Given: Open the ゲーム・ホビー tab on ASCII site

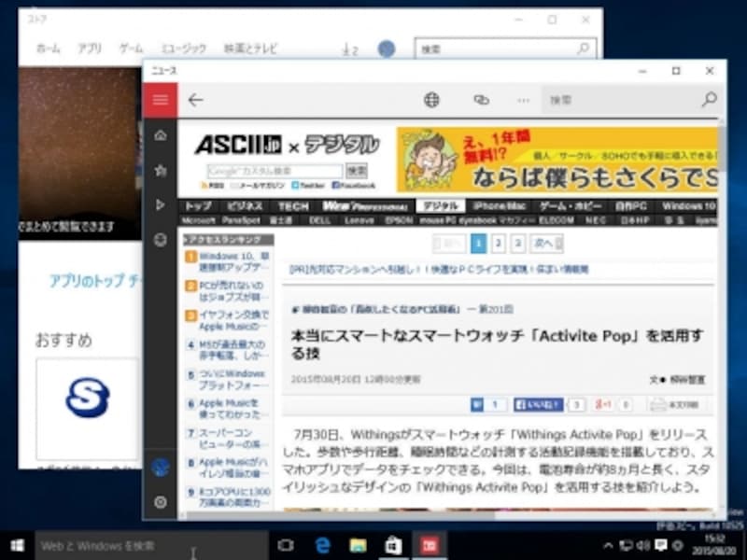Looking at the screenshot, I should (571, 205).
